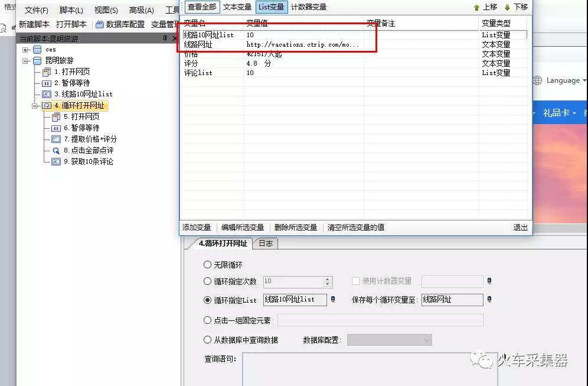Click the icon of step 9.获取10条评论
Viewport: 588px width, 386px height.
point(56,162)
